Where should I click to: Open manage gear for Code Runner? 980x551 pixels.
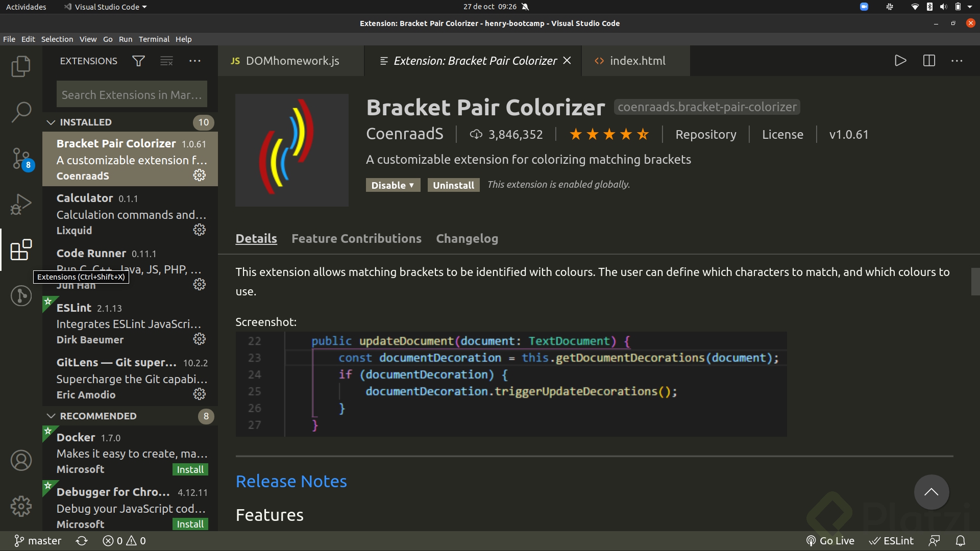pyautogui.click(x=200, y=284)
